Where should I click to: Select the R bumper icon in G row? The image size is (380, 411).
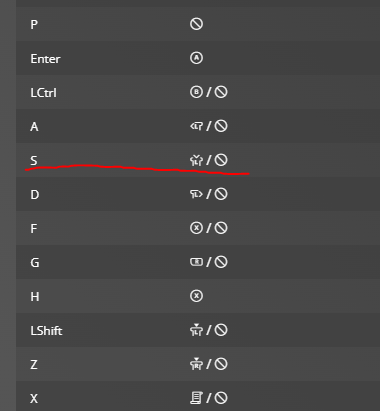tap(196, 262)
